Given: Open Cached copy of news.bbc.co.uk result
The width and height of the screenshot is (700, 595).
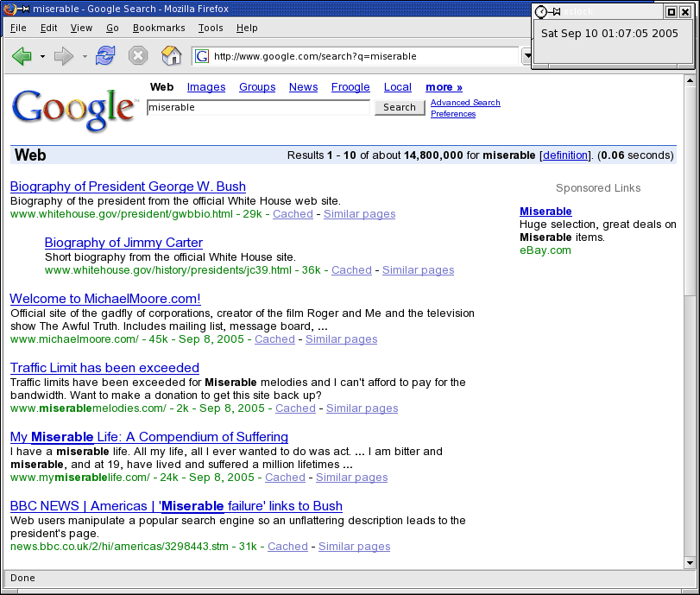Looking at the screenshot, I should (287, 547).
